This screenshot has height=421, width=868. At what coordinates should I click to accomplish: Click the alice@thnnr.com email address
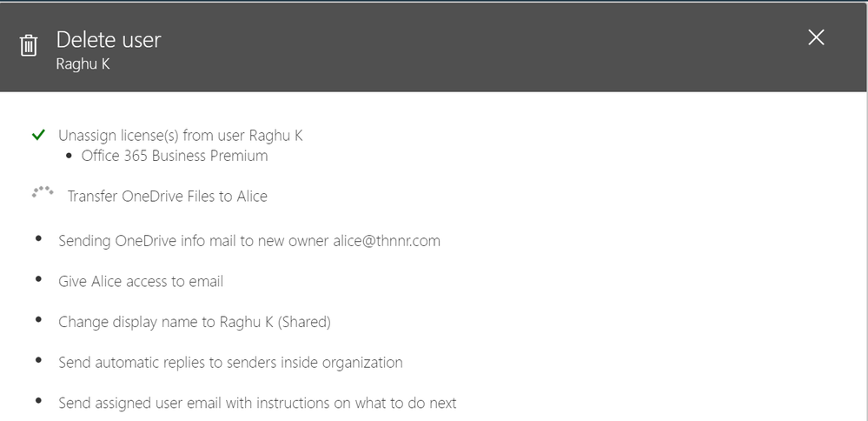pos(387,241)
